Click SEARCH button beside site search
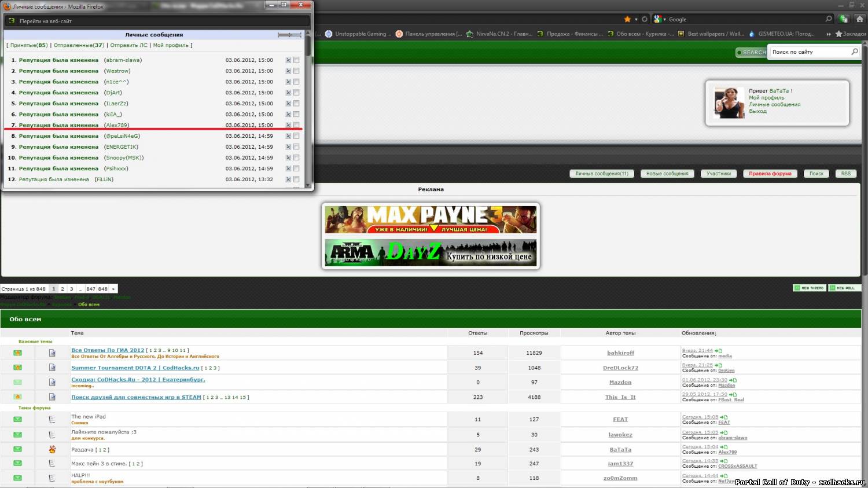 pos(751,52)
